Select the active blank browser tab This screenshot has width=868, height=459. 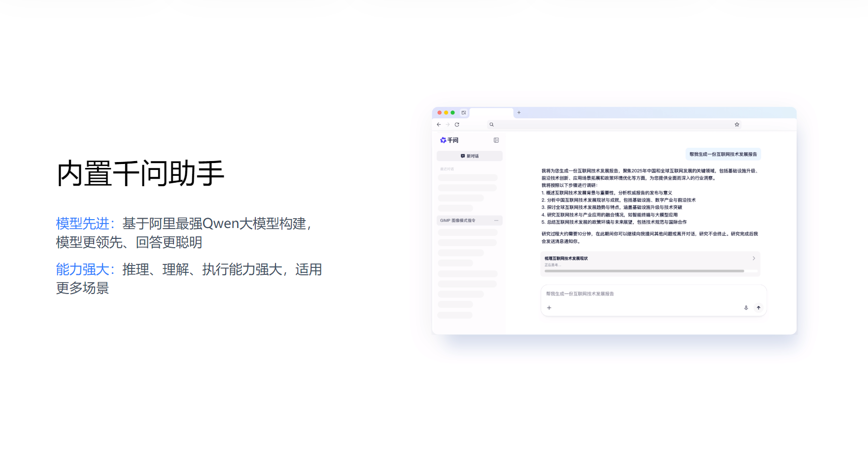(491, 113)
